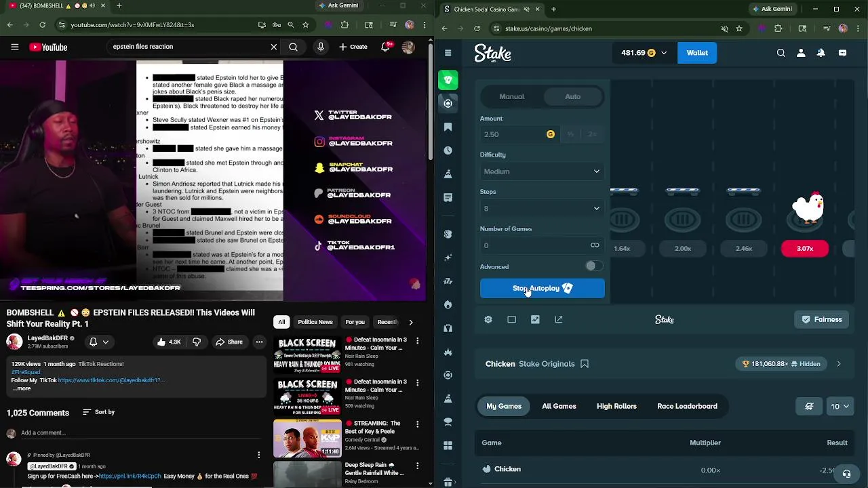Viewport: 868px width, 488px height.
Task: Open pinned comment options menu
Action: tap(258, 455)
